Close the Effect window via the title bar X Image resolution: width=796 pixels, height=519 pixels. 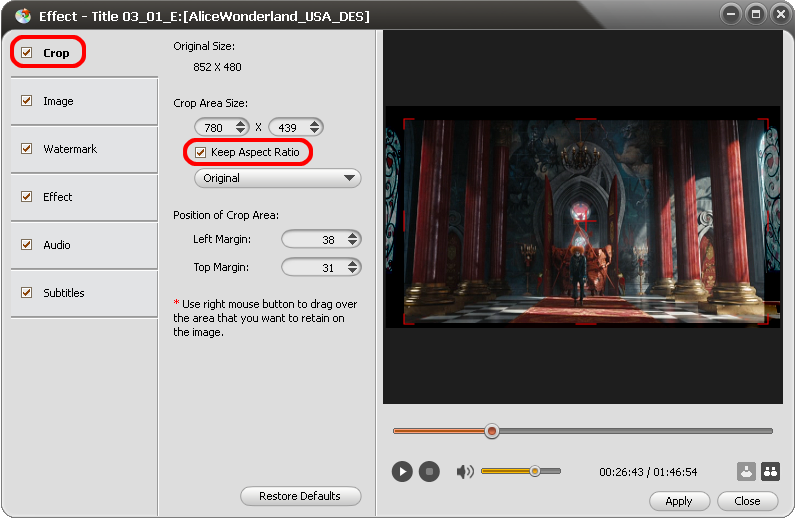(780, 14)
